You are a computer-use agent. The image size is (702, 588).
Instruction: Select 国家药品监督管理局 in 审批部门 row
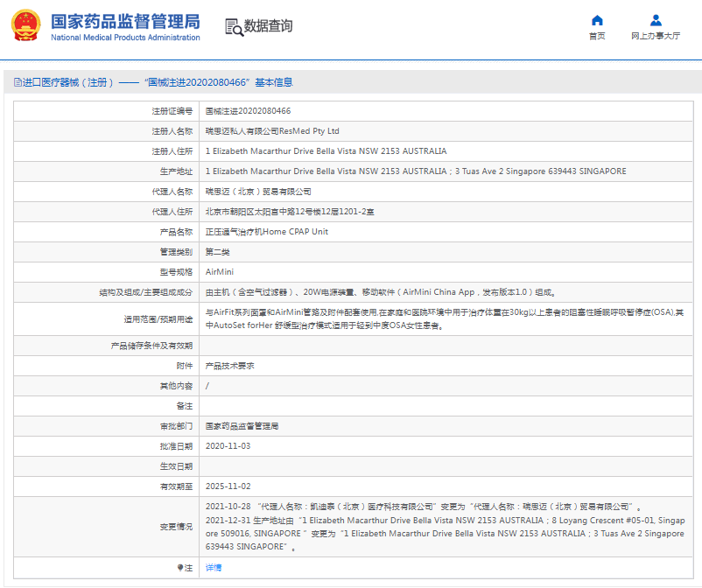coord(242,426)
